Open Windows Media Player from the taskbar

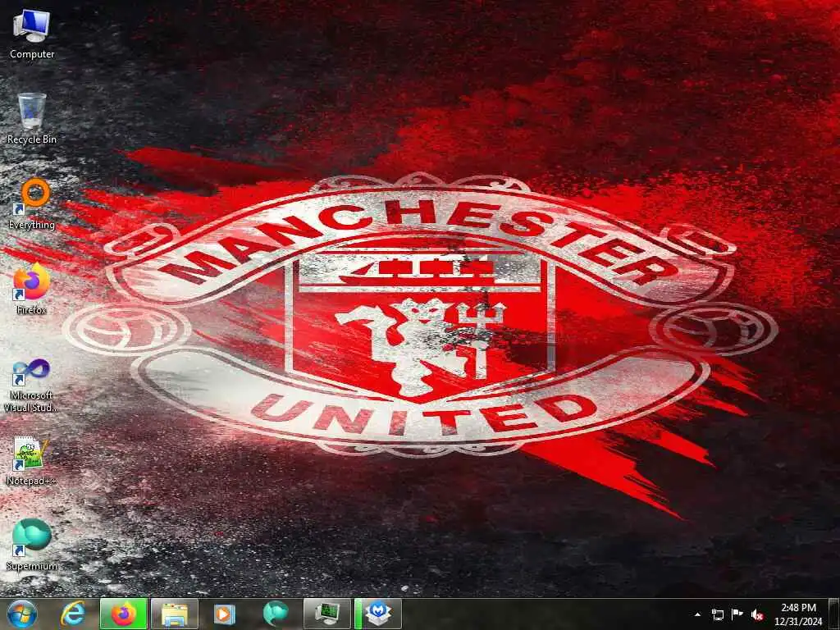pos(225,614)
